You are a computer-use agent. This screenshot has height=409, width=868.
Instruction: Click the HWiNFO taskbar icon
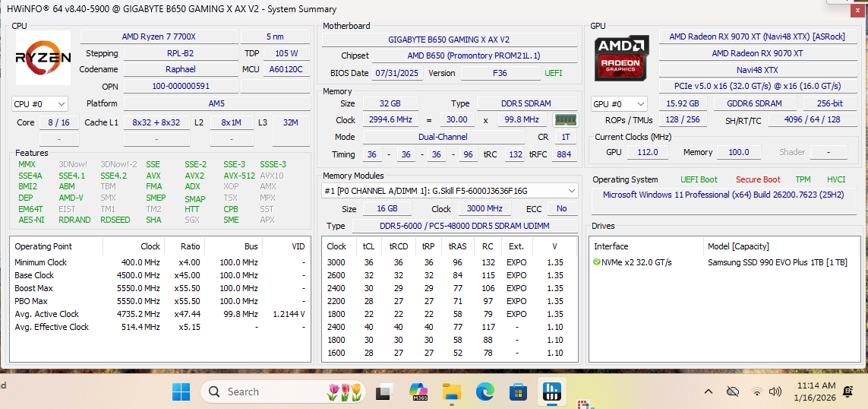[x=551, y=392]
